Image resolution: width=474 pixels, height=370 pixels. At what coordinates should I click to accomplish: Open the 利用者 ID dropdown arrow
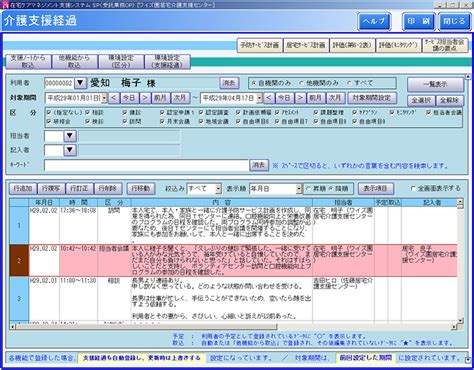coord(80,83)
